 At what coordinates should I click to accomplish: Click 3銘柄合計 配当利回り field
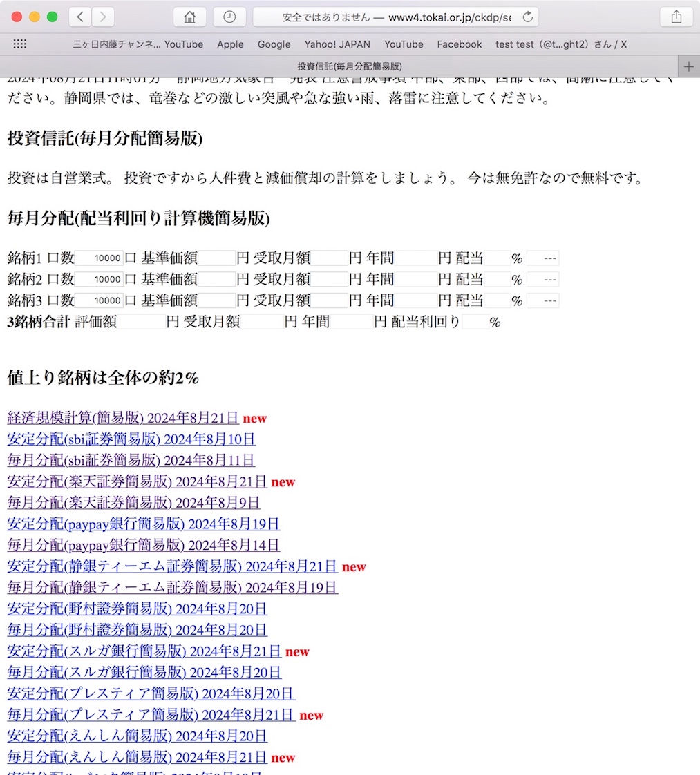pyautogui.click(x=475, y=322)
